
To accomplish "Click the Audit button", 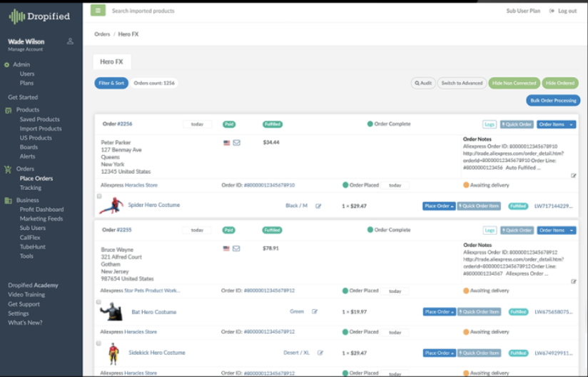I will [423, 83].
